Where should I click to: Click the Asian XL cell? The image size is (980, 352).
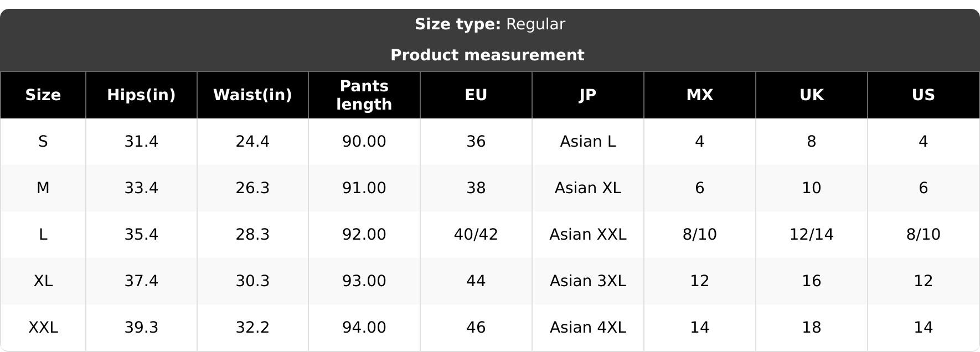click(x=588, y=188)
